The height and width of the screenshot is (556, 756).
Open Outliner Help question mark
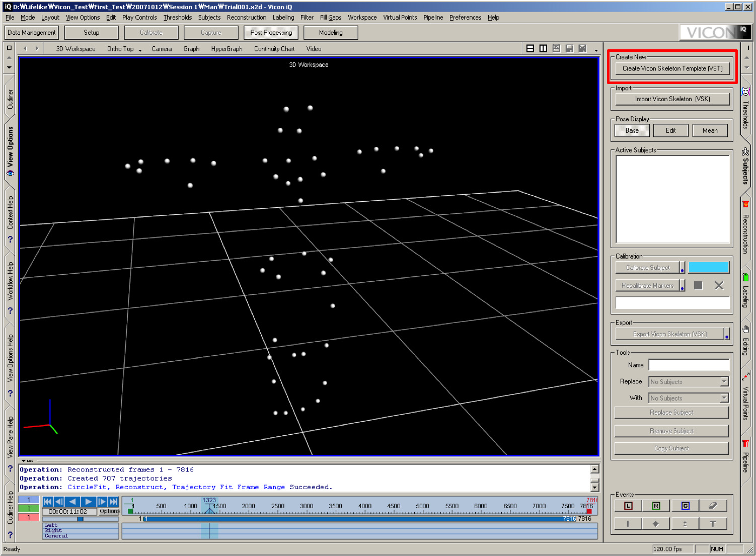(x=10, y=535)
